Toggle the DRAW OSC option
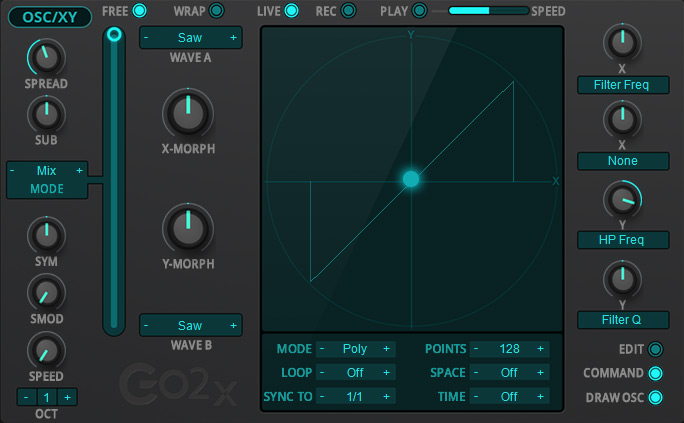This screenshot has height=423, width=684. pyautogui.click(x=656, y=397)
